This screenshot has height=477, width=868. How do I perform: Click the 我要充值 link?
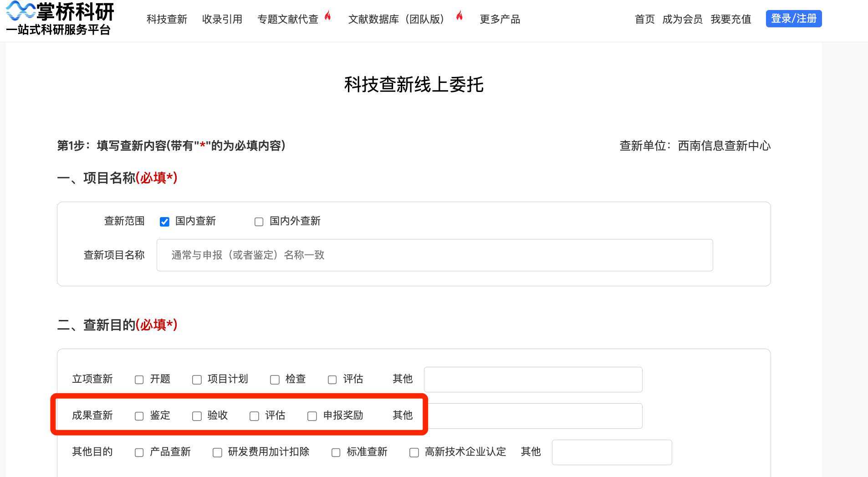731,19
